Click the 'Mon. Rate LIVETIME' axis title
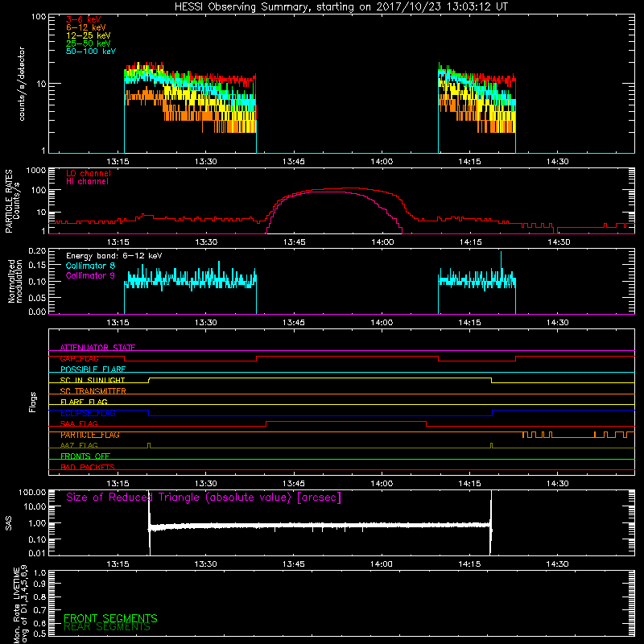This screenshot has width=644, height=644. (16, 605)
